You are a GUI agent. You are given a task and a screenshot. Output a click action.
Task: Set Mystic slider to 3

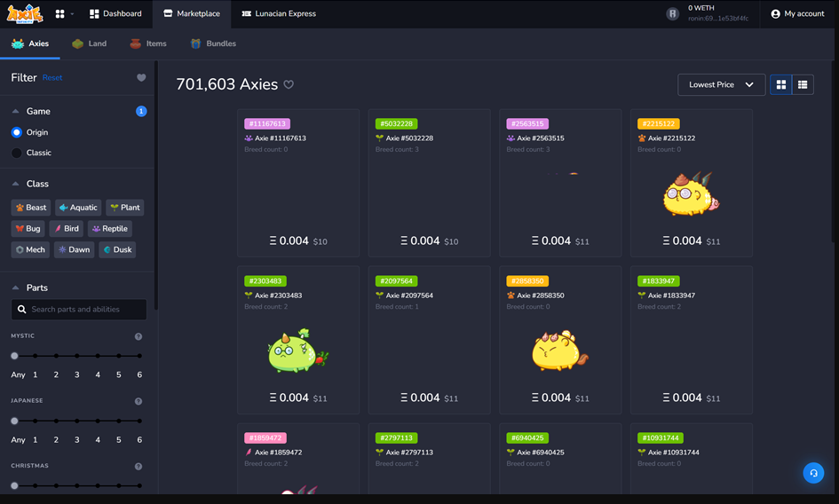(x=77, y=356)
